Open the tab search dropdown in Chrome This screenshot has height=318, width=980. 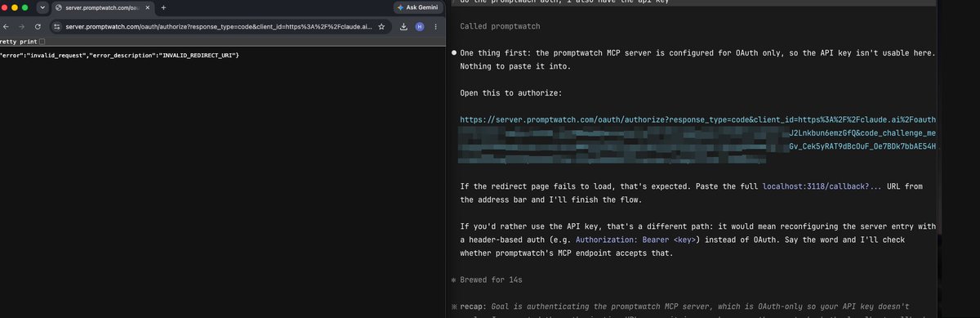(42, 7)
